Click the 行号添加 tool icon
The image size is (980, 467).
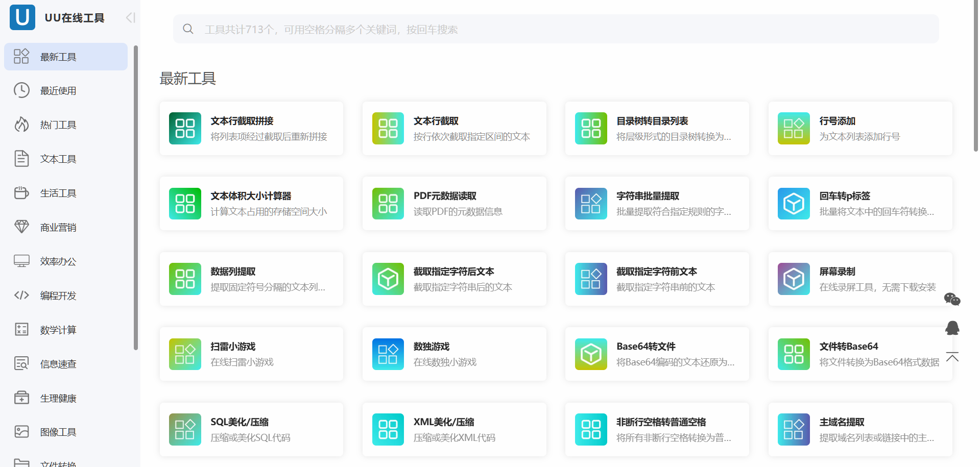coord(794,129)
